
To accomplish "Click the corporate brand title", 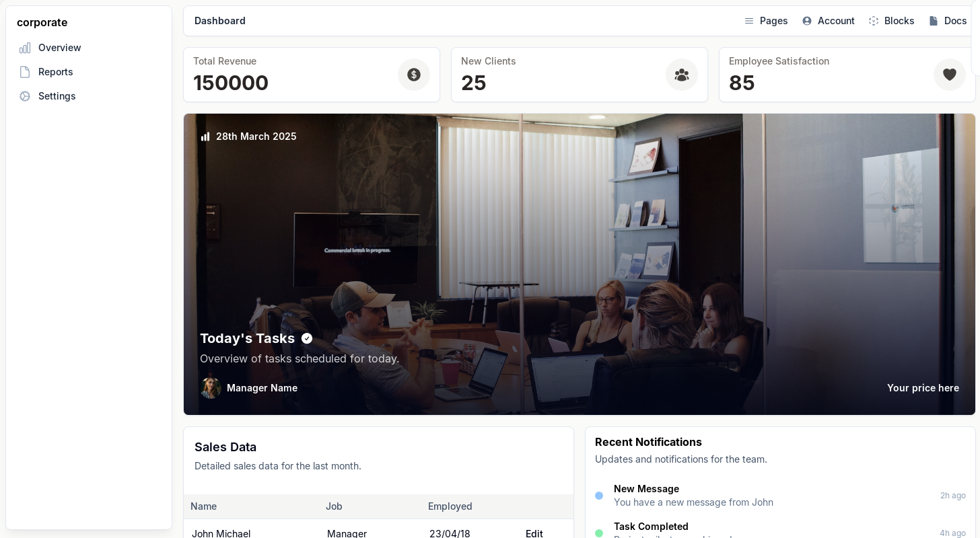I will 42,22.
